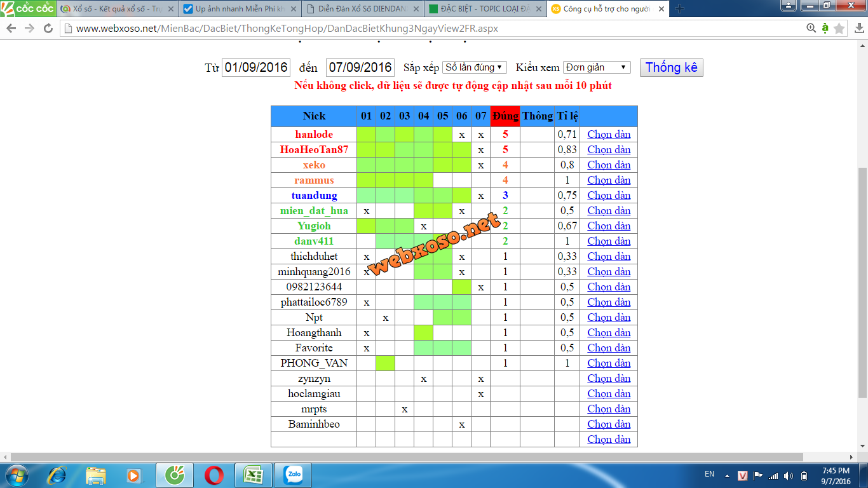
Task: Go back using the browser back arrow
Action: click(x=11, y=29)
